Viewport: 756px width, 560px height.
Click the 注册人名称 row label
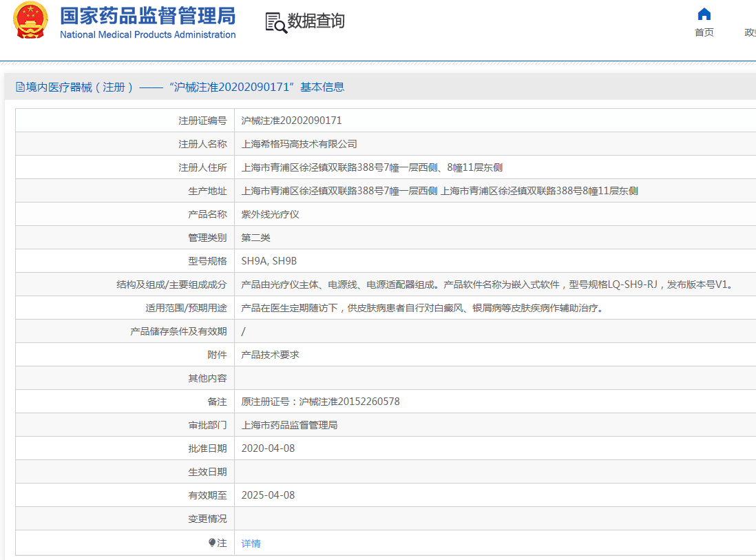[x=202, y=144]
